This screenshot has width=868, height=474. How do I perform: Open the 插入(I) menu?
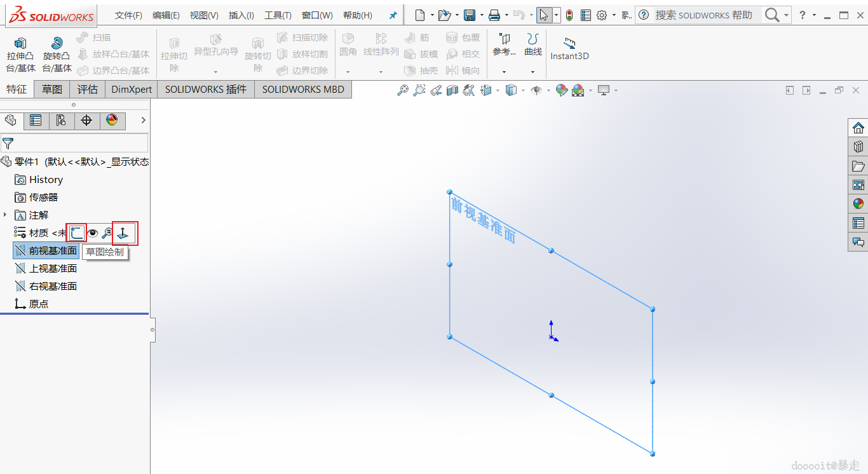click(x=241, y=15)
